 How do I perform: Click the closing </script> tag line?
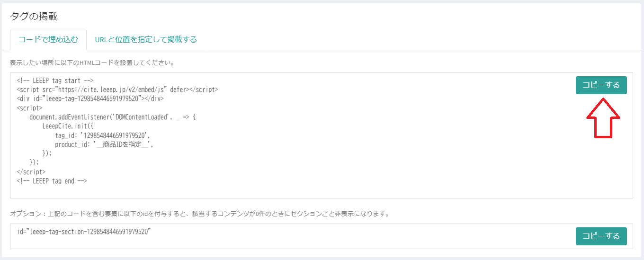[x=31, y=172]
